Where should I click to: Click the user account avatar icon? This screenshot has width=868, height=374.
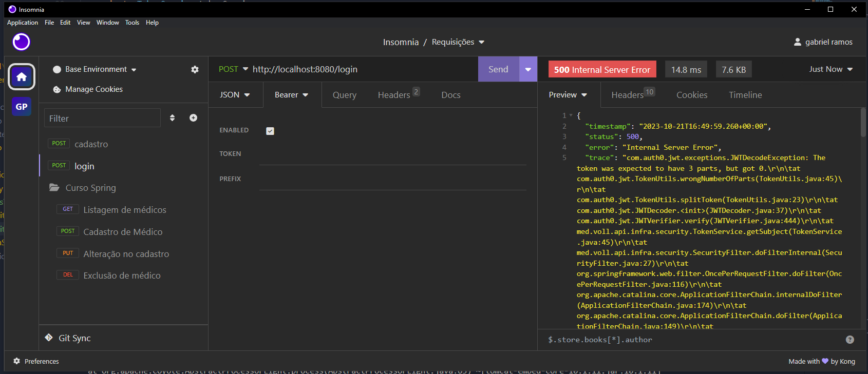pos(798,42)
